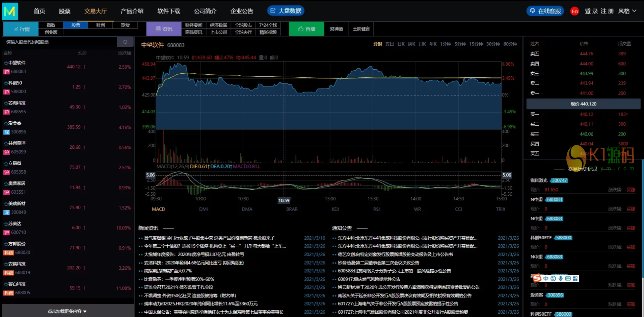Click 注册 register link

click(x=607, y=11)
